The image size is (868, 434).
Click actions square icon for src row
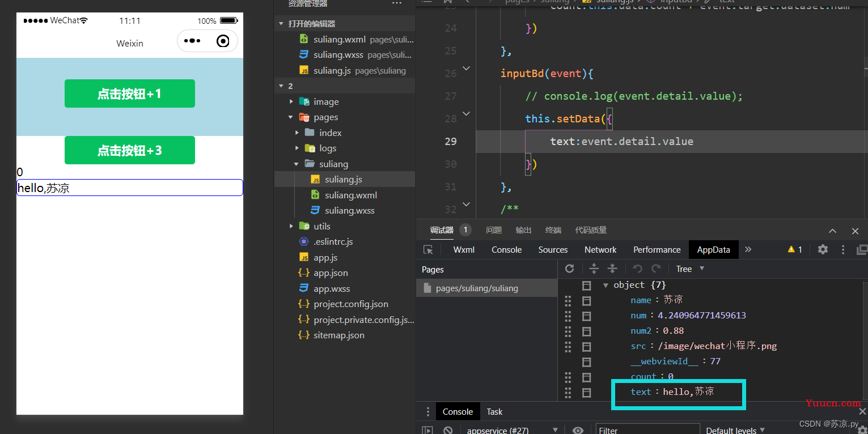click(x=587, y=346)
